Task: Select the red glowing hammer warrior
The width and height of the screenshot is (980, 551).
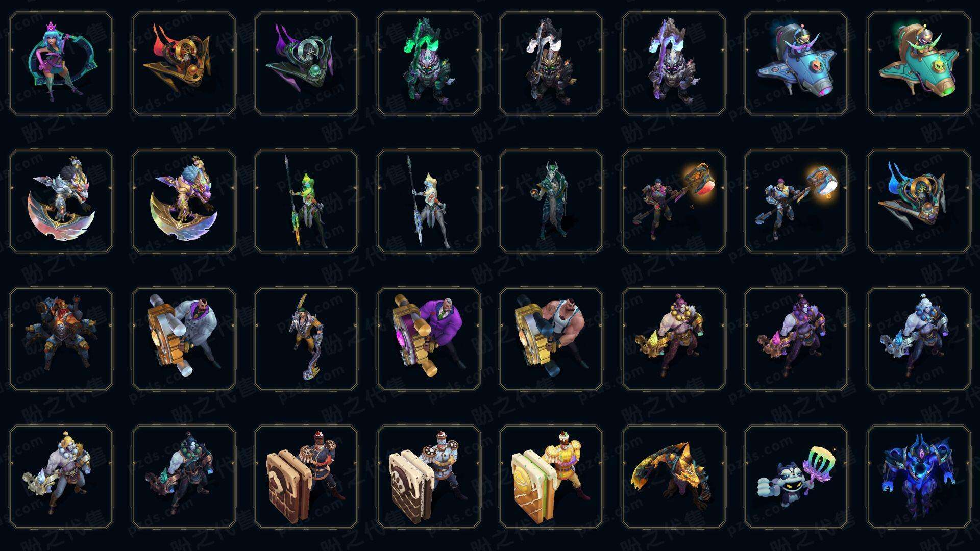Action: (674, 201)
